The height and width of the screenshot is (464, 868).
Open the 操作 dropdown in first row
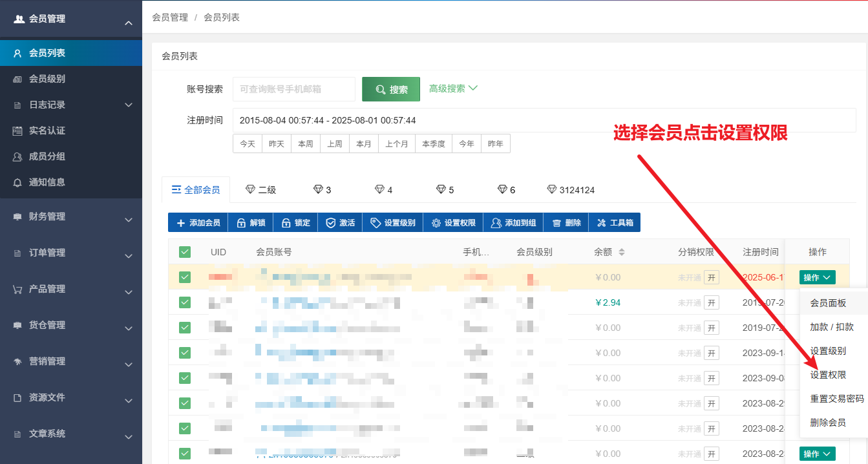817,277
